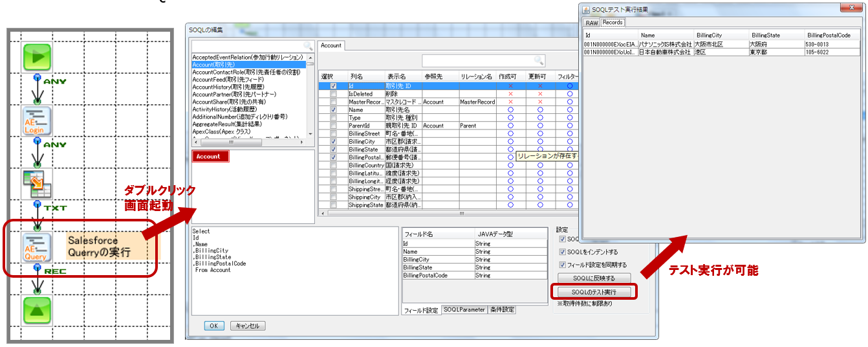The image size is (868, 347).
Task: Click the SOQLに反映する button
Action: click(x=594, y=278)
